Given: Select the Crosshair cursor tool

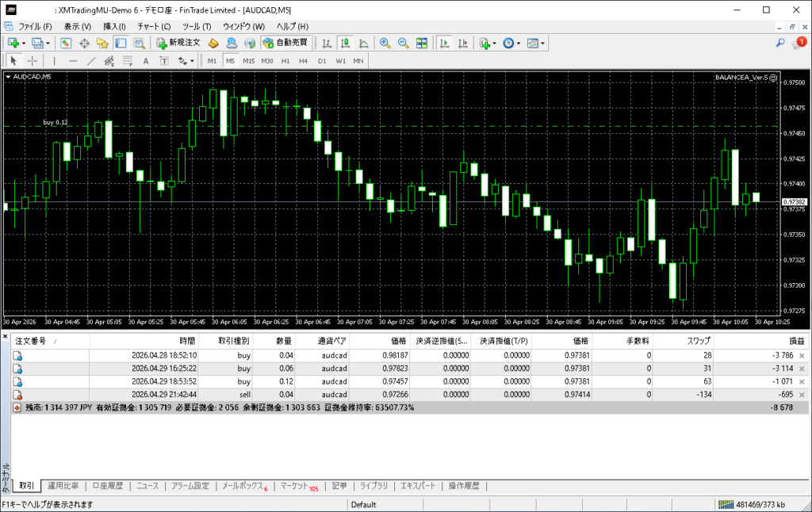Looking at the screenshot, I should click(x=33, y=60).
